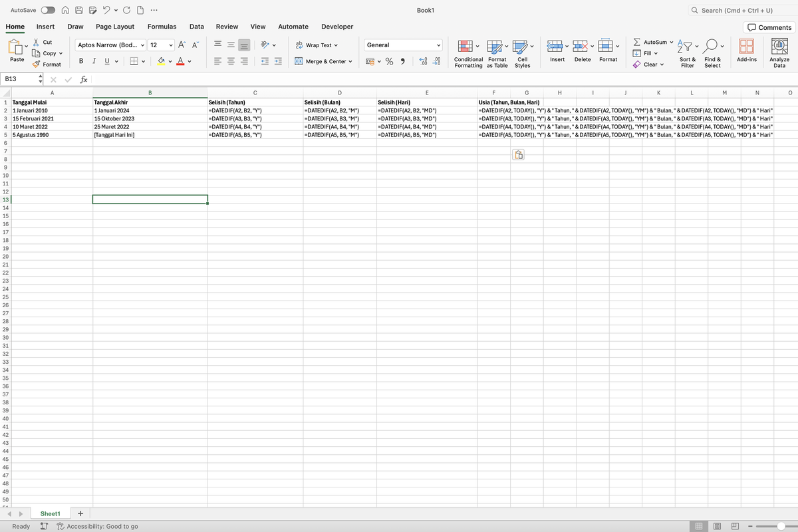Add a new sheet with the plus button

tap(80, 513)
